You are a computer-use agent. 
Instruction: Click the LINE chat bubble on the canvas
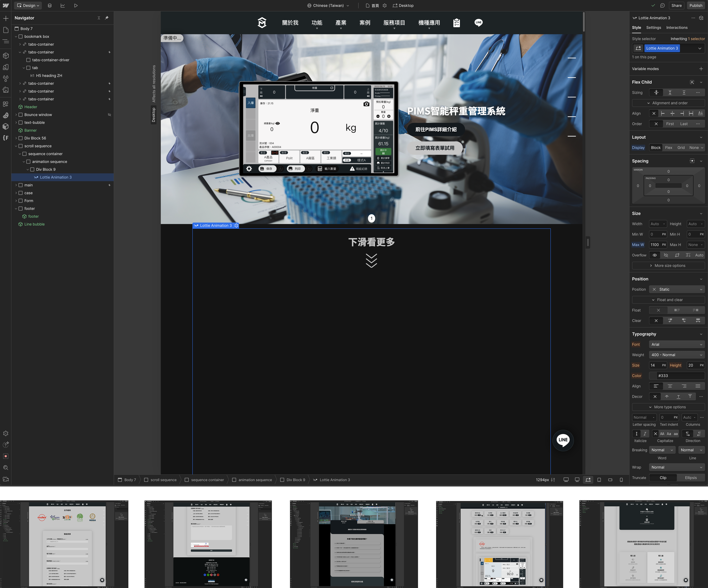click(x=563, y=440)
